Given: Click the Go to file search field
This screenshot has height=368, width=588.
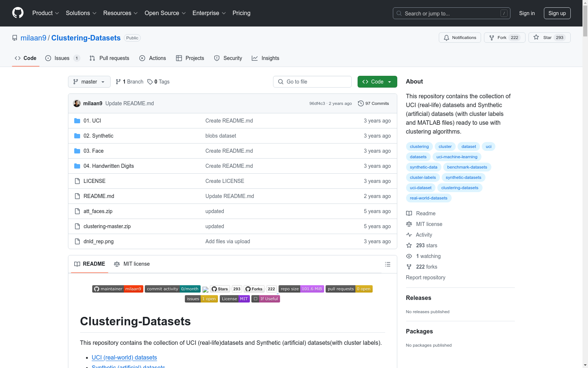Looking at the screenshot, I should (x=312, y=82).
